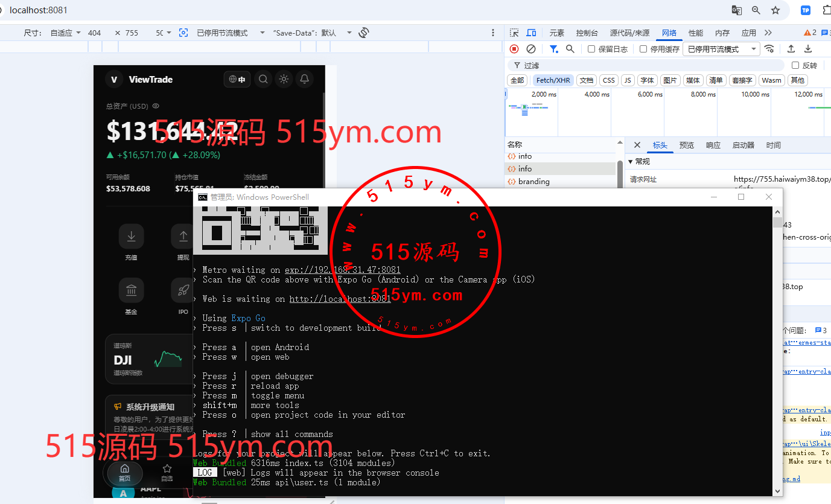Screen dimensions: 831x504
Task: Open the 自适应 dimensions dropdown
Action: pos(65,33)
